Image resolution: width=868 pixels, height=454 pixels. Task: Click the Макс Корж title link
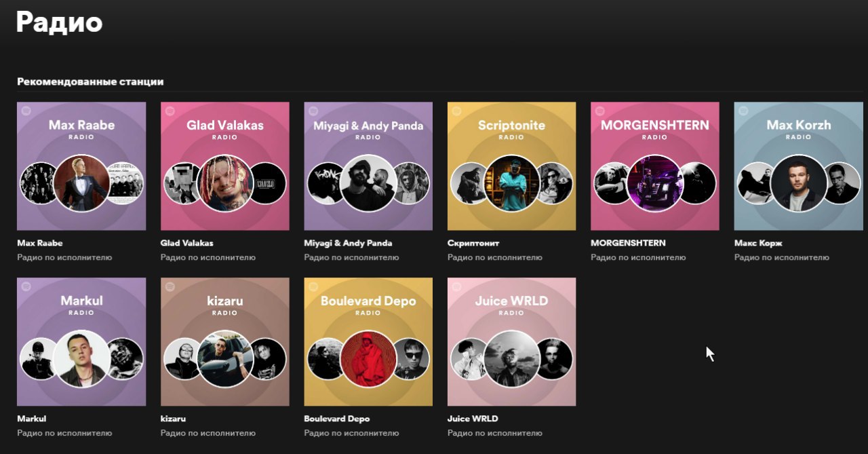click(x=758, y=243)
